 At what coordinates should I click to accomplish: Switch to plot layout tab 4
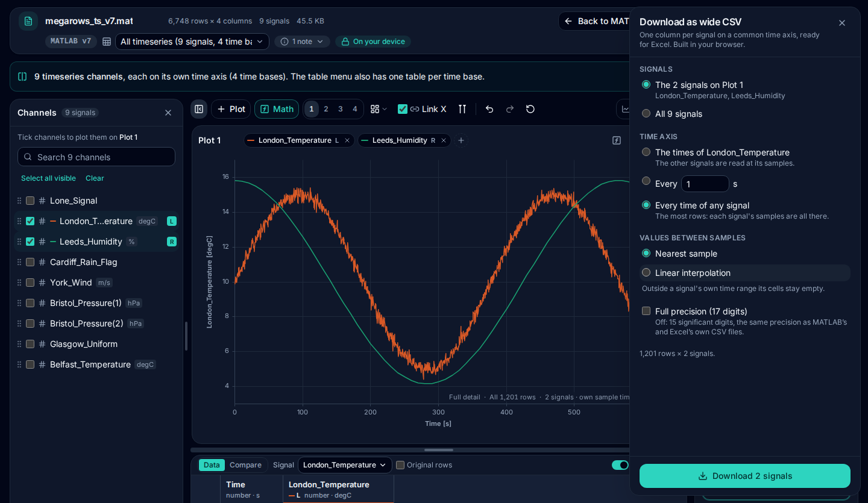[x=355, y=109]
